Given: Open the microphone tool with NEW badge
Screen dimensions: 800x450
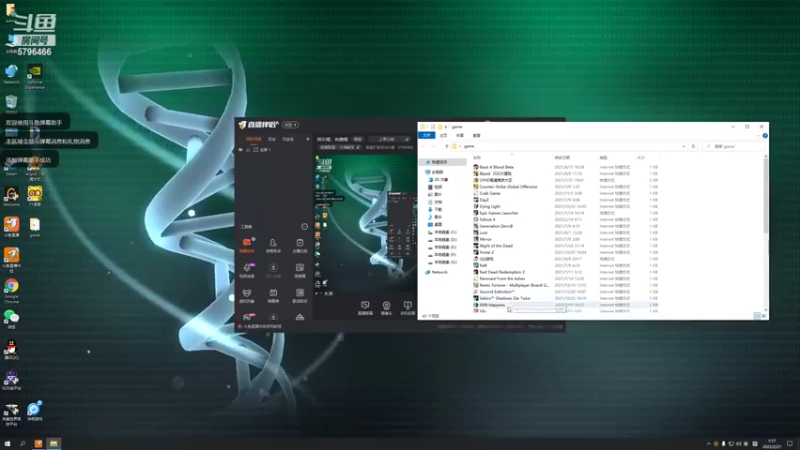Looking at the screenshot, I should (x=247, y=270).
